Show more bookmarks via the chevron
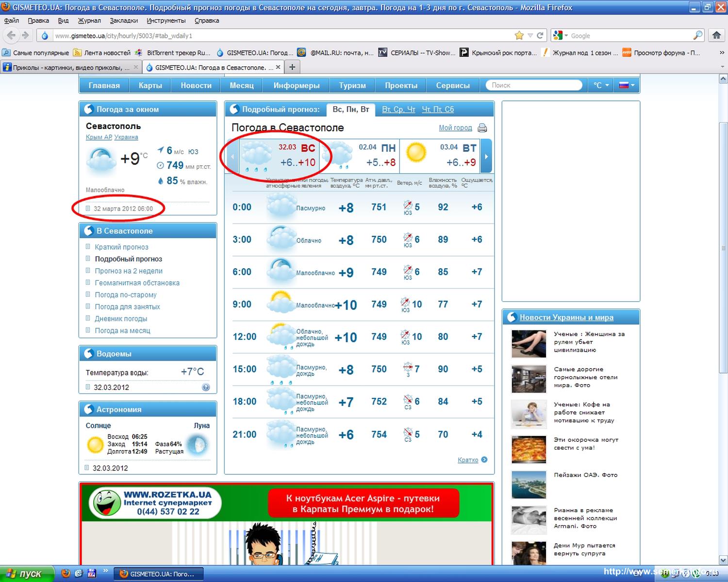 (722, 53)
